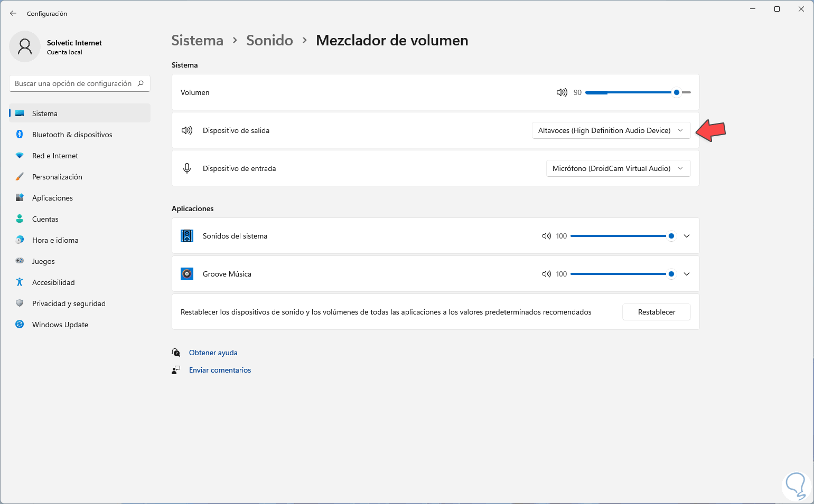Click the Groove Música app icon

click(x=187, y=274)
